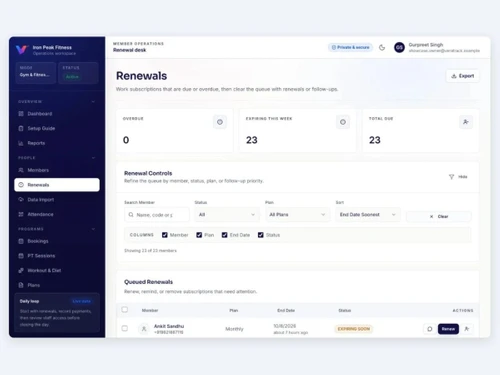Click the Search Member input field
500x375 pixels.
pyautogui.click(x=157, y=215)
